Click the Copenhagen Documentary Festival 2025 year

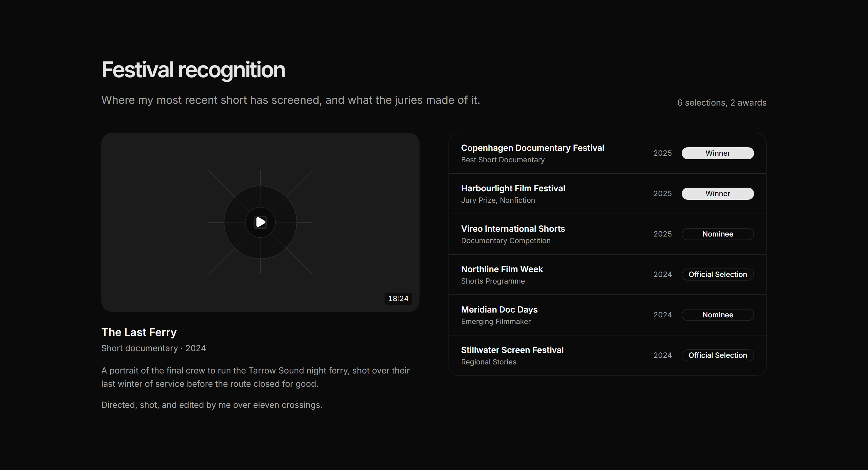662,153
